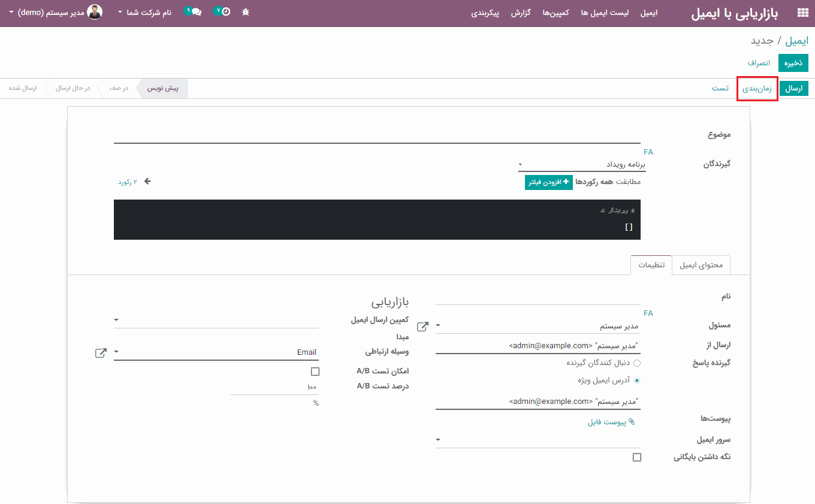Click into the نام name field
Viewport: 815px width, 504px height.
pyautogui.click(x=538, y=297)
